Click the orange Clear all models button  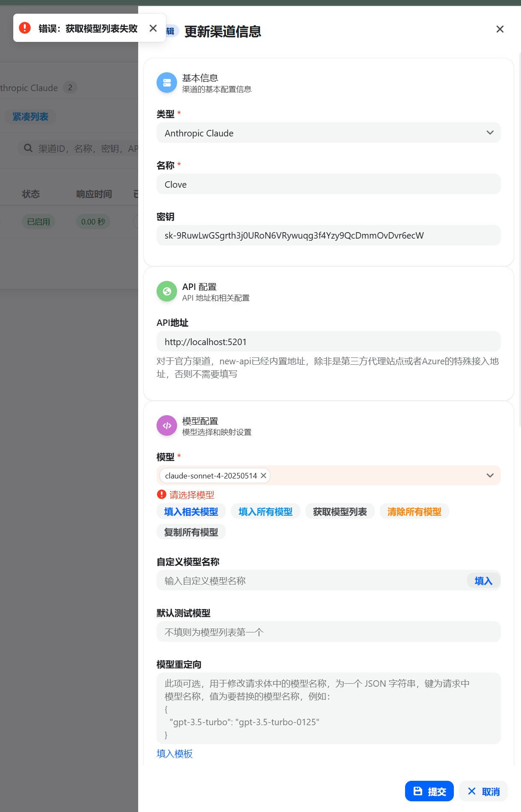click(x=414, y=511)
